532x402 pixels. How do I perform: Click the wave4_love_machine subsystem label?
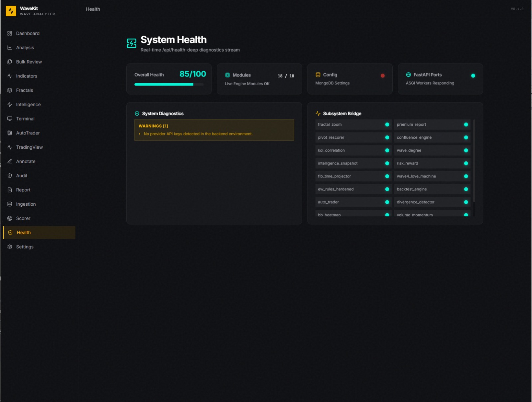(416, 176)
